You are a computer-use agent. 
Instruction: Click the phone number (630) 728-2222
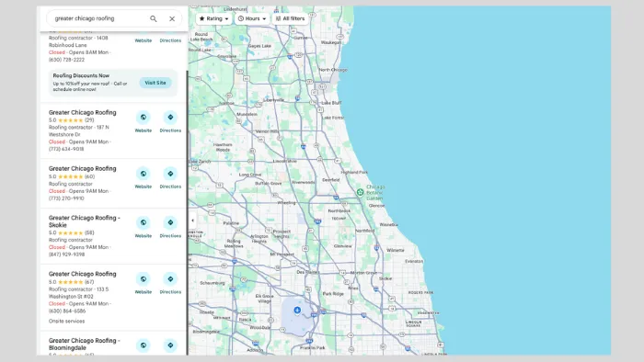coord(66,60)
